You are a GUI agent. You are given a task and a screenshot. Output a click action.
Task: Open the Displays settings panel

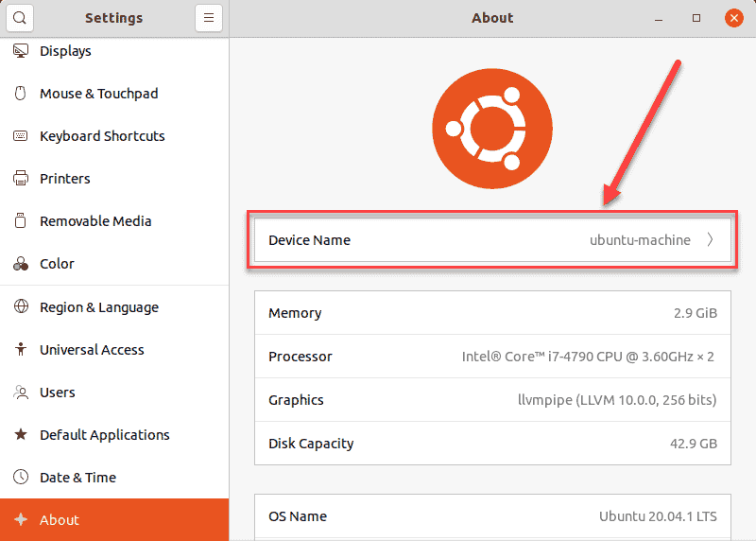(114, 51)
